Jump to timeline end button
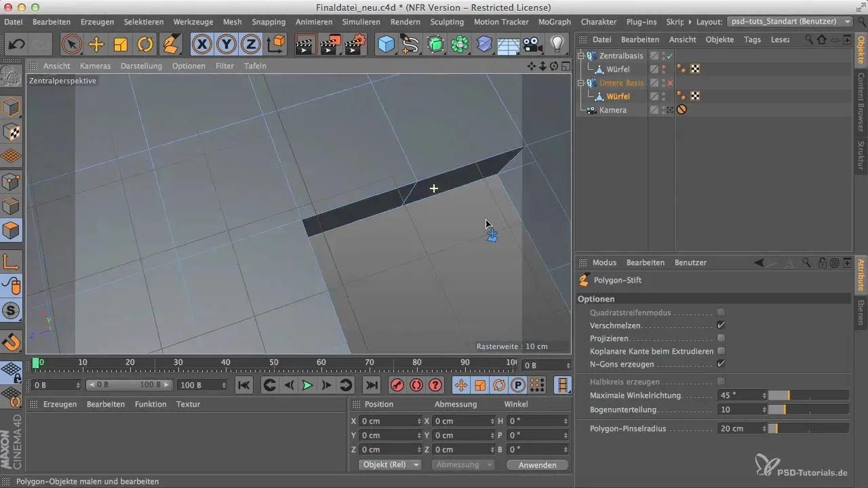 pos(372,385)
